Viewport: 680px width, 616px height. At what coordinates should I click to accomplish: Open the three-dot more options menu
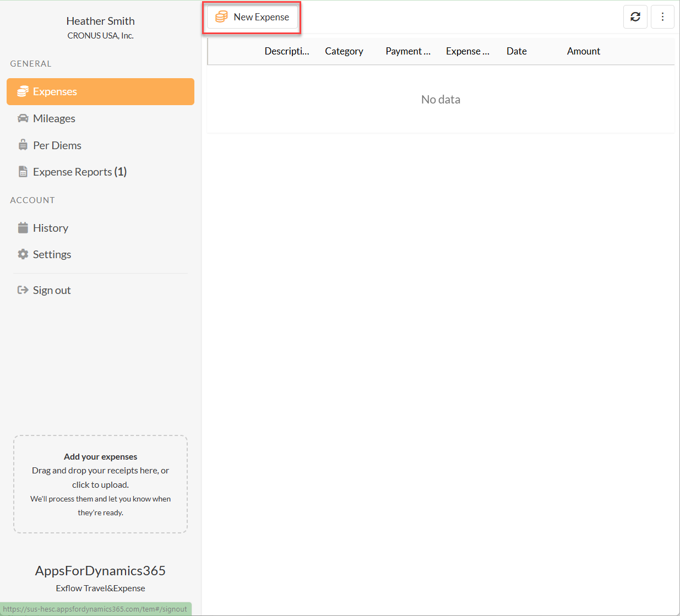[662, 17]
